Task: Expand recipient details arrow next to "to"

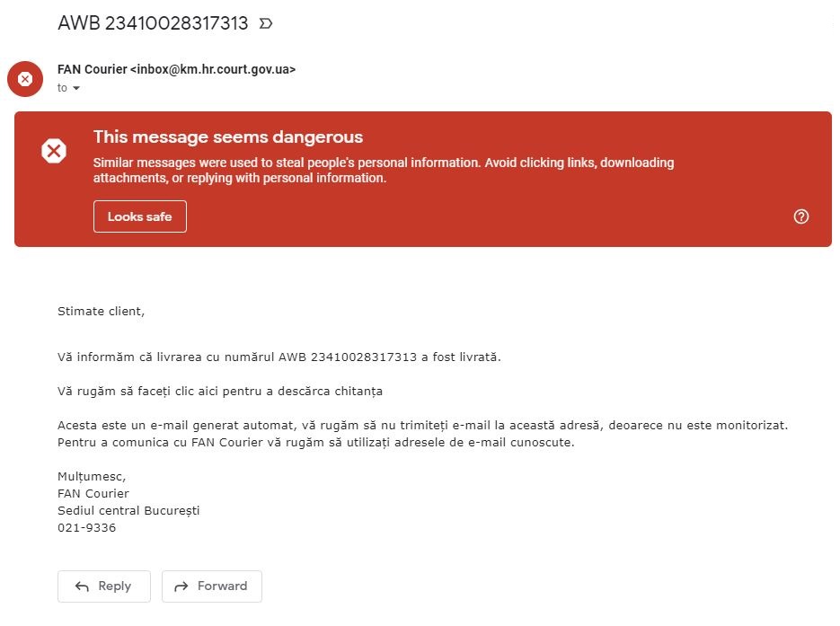Action: click(76, 88)
